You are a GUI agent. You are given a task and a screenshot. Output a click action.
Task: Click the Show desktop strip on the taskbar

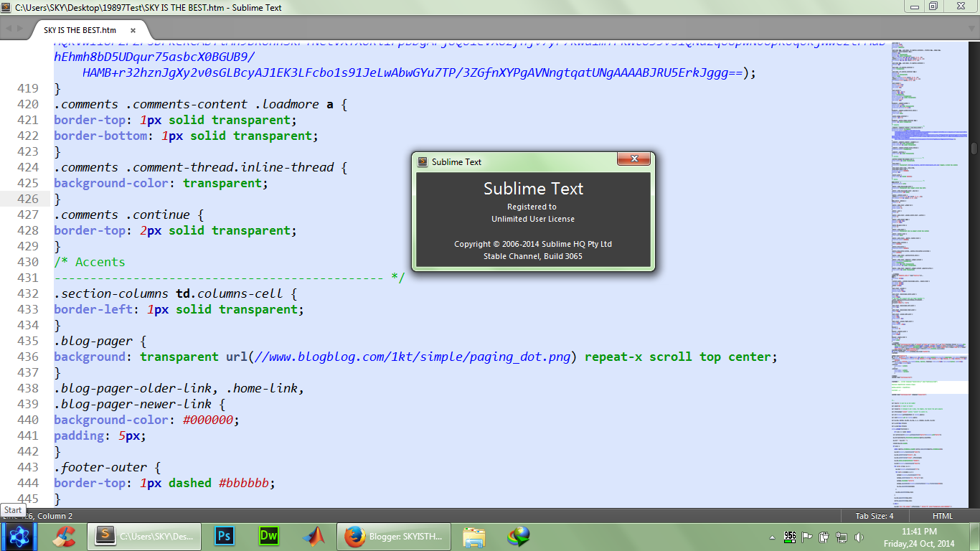(974, 536)
